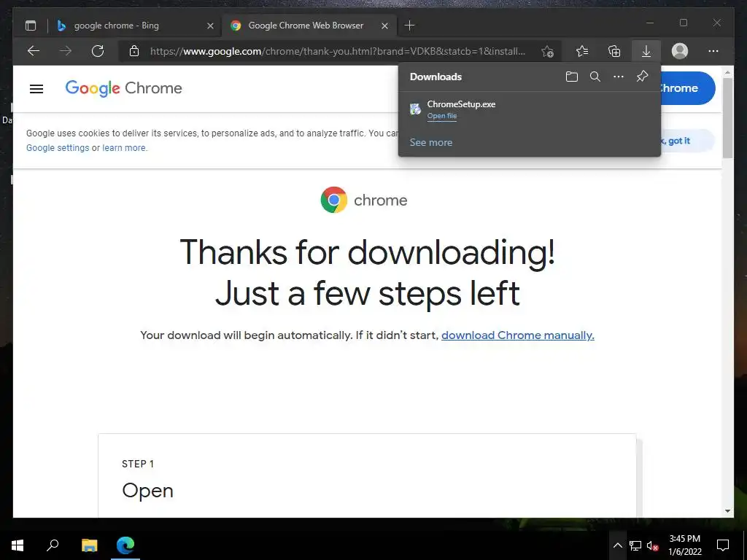Click the Ok, got it cookie button
This screenshot has width=747, height=560.
(687, 141)
